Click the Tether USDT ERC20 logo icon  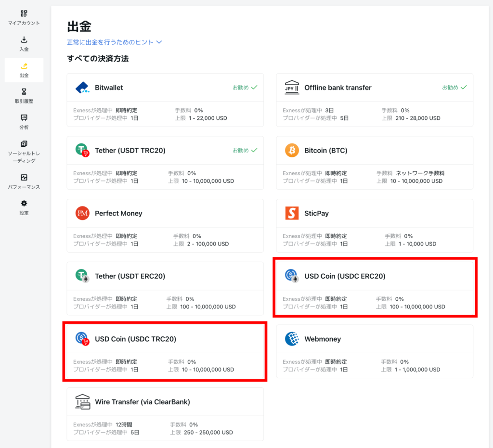coord(82,276)
